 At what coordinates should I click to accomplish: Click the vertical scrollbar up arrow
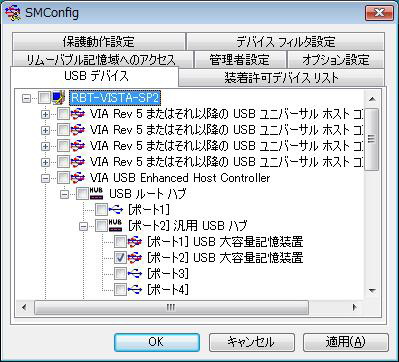click(x=372, y=99)
